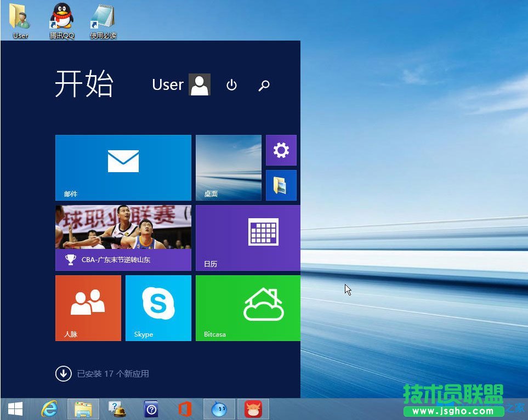This screenshot has width=528, height=420.
Task: Open the Settings gear tile
Action: click(x=281, y=150)
